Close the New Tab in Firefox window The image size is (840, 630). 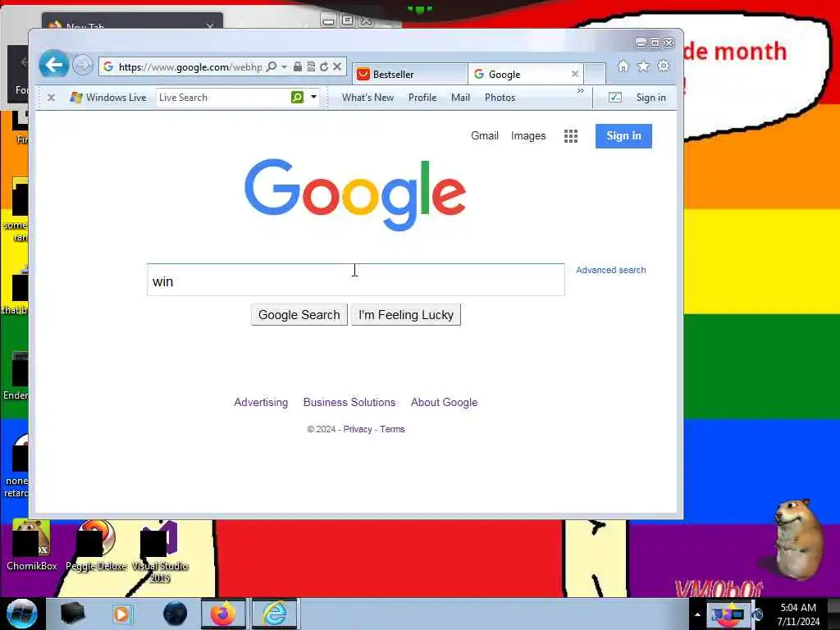pyautogui.click(x=210, y=25)
